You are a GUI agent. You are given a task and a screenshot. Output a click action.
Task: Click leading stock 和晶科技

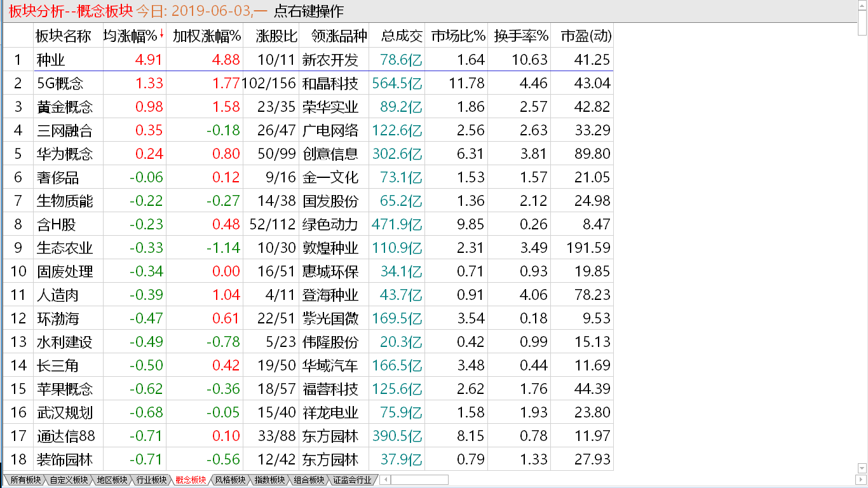(330, 83)
